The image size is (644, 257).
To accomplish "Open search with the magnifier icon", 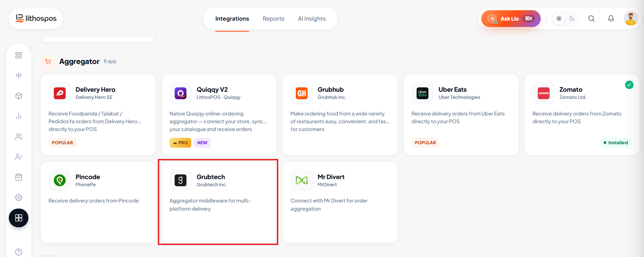I will (x=592, y=19).
